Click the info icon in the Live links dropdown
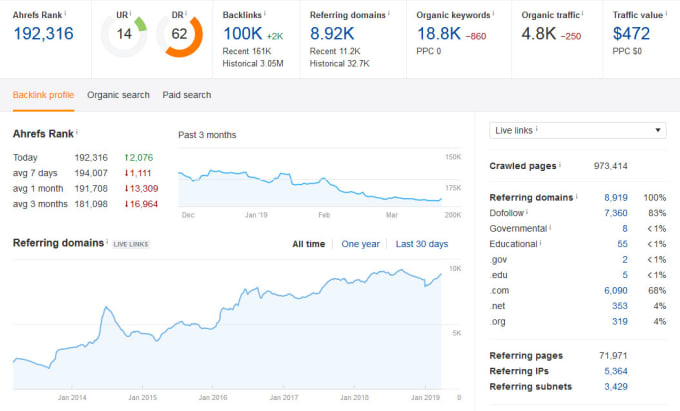This screenshot has width=680, height=411. click(537, 129)
